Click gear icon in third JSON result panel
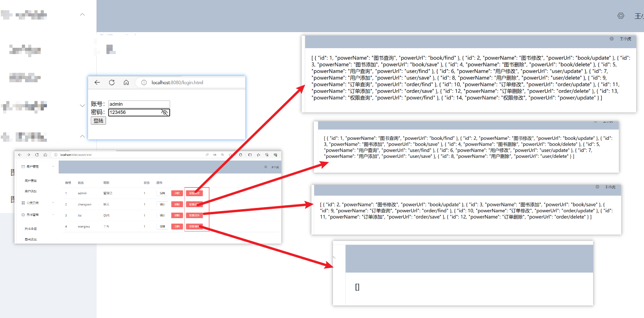This screenshot has width=644, height=318. [597, 187]
